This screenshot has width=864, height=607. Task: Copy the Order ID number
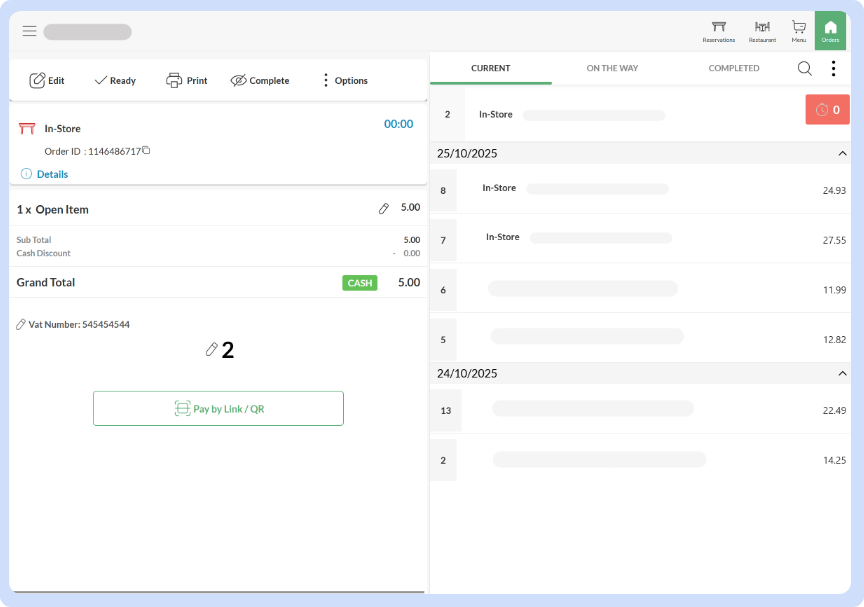pyautogui.click(x=146, y=151)
